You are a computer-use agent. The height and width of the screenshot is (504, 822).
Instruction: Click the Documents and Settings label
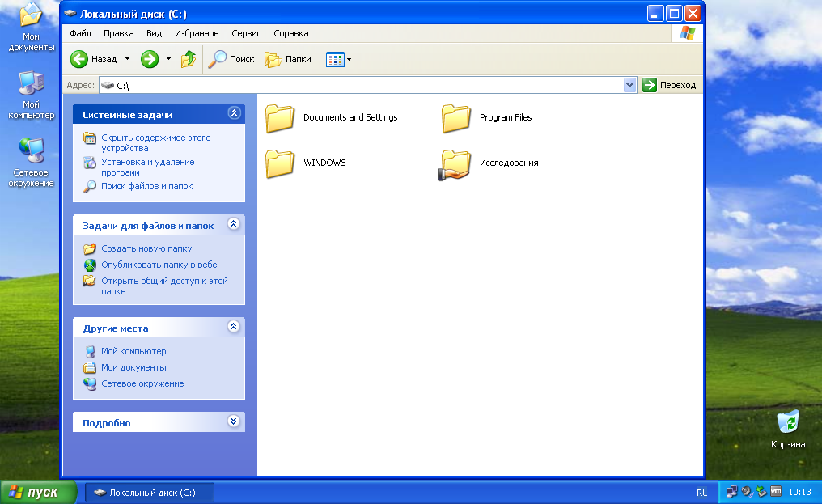(350, 117)
